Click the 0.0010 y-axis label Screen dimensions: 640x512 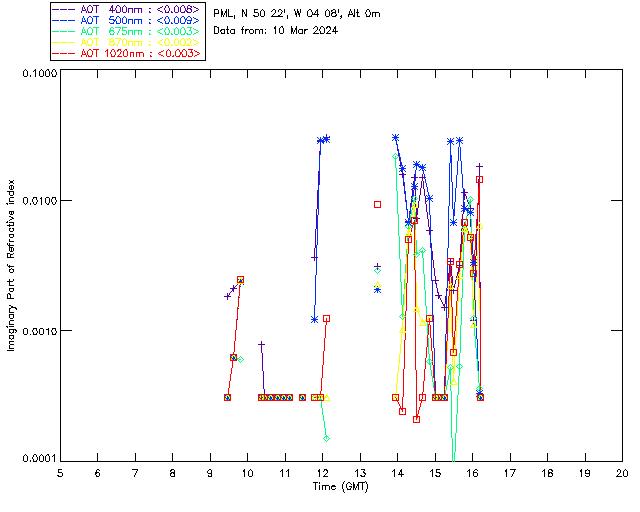[x=39, y=330]
